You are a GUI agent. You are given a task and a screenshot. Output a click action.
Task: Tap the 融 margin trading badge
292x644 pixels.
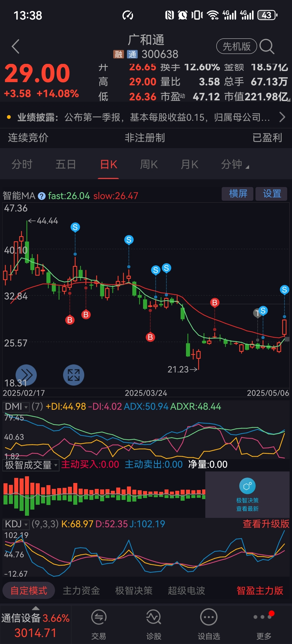118,54
